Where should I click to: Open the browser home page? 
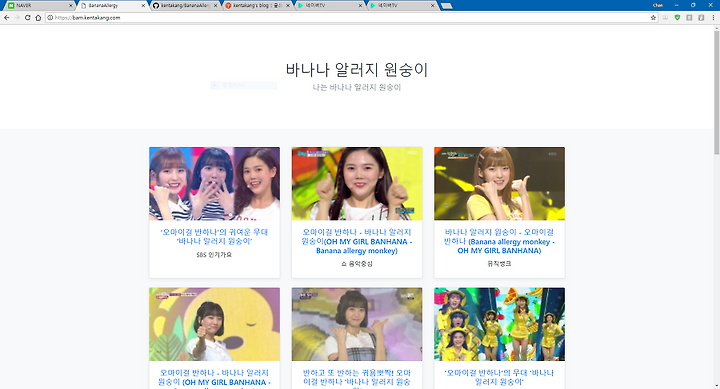pos(38,17)
